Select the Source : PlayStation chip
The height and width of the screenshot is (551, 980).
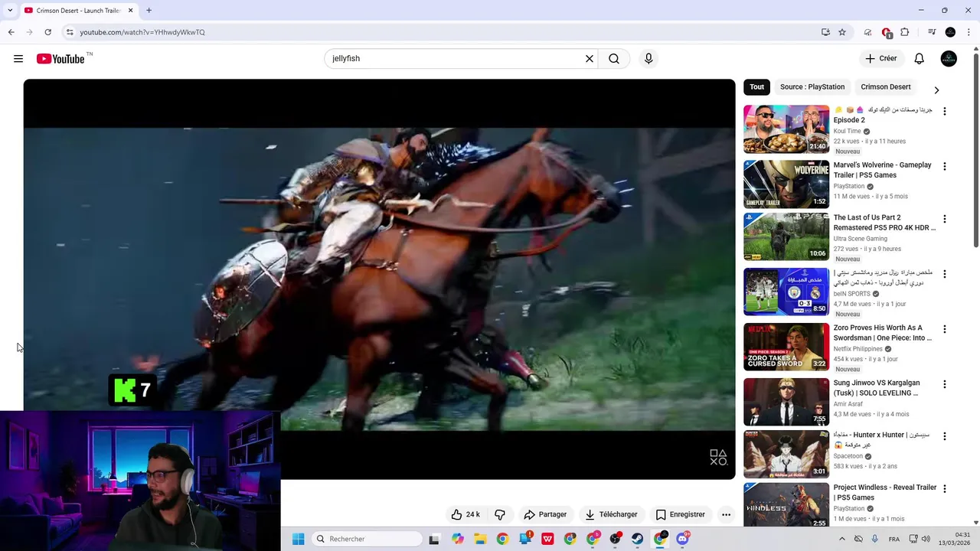tap(812, 86)
